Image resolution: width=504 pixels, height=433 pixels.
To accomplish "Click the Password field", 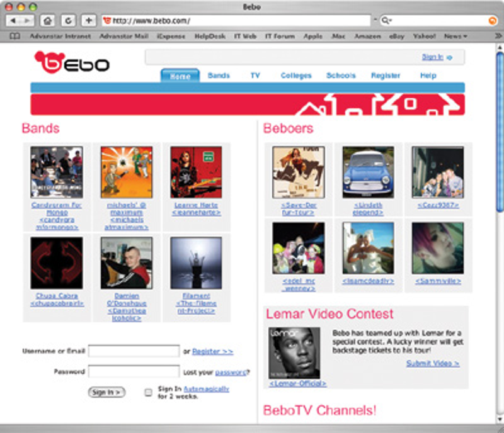I will (134, 372).
